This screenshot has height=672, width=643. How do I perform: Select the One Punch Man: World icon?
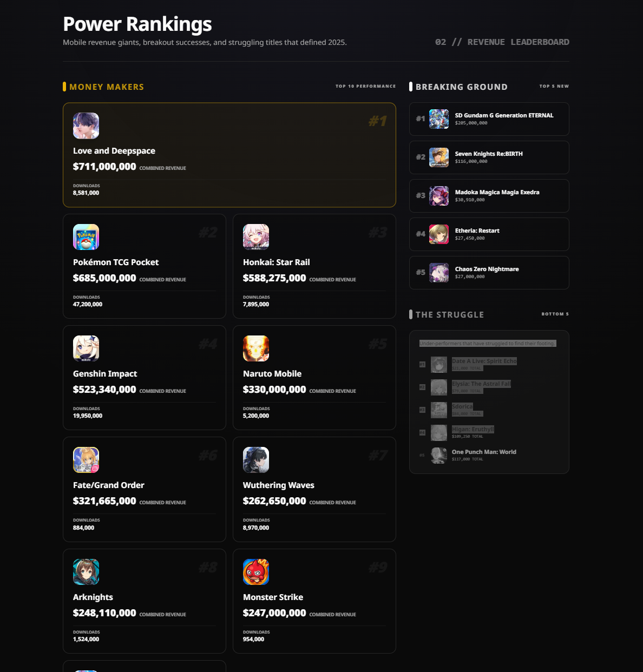[439, 456]
